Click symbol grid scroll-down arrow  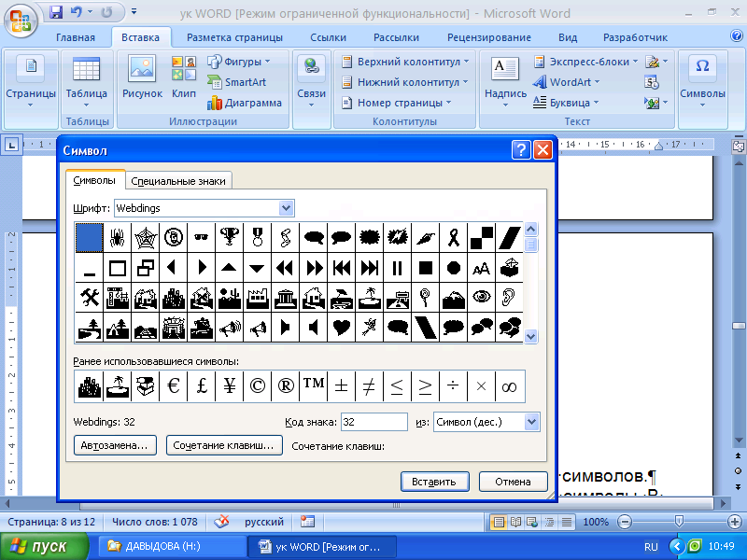click(530, 336)
